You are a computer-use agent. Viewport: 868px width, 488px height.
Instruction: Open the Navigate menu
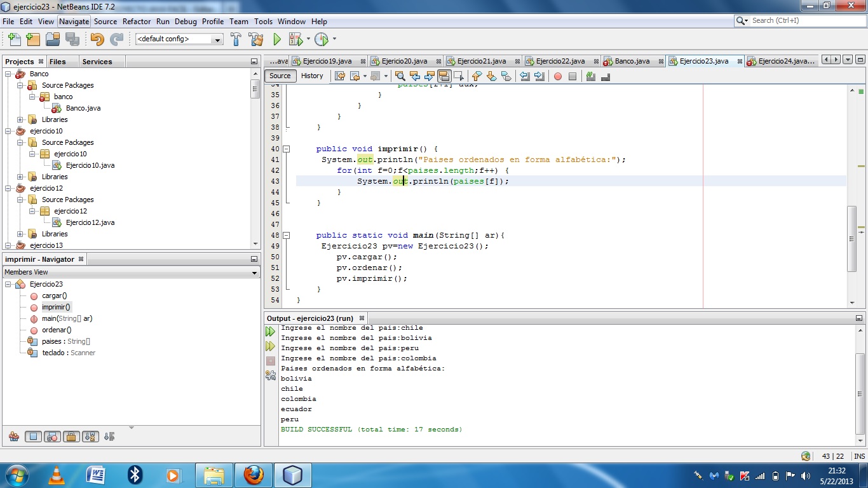(x=74, y=21)
